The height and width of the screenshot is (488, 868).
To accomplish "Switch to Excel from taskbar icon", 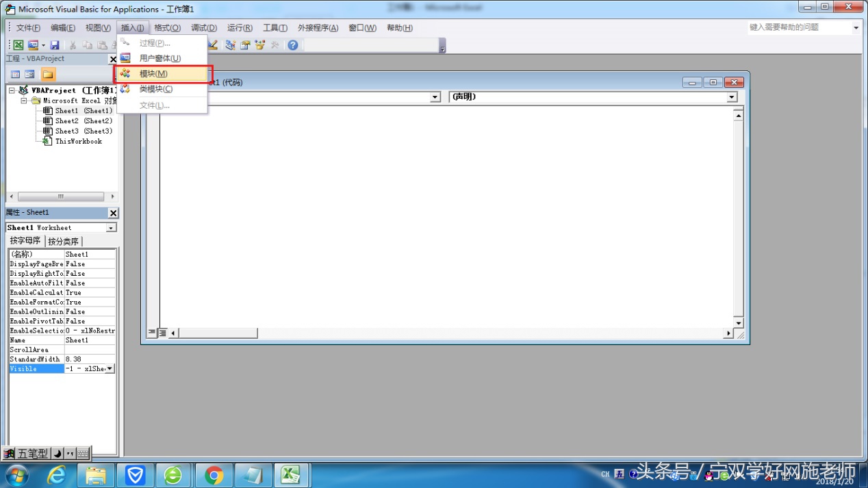I will coord(292,475).
